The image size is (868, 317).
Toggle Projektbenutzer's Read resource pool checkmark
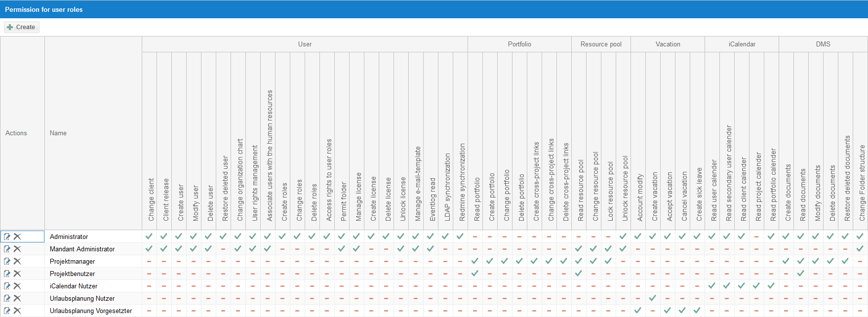pos(579,274)
